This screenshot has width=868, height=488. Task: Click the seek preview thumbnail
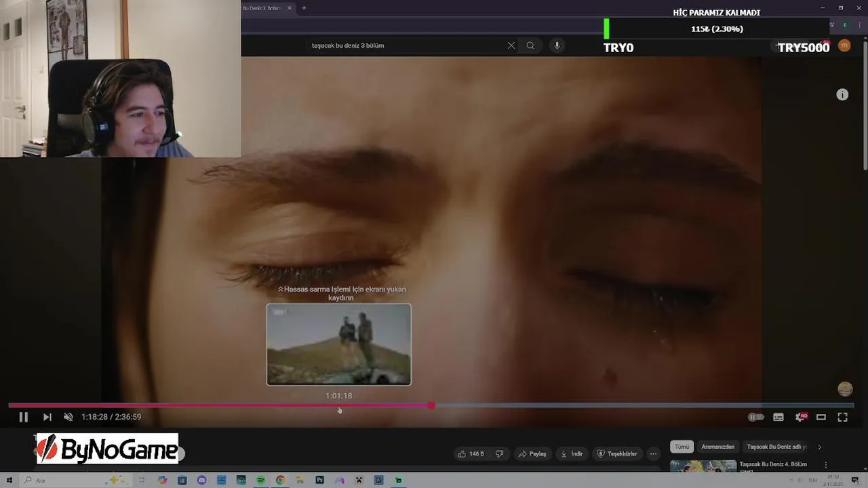338,344
